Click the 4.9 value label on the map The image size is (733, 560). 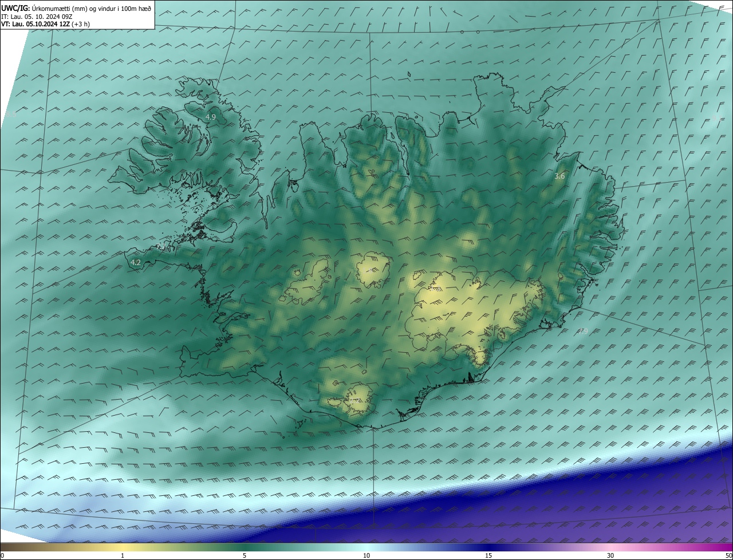(211, 117)
